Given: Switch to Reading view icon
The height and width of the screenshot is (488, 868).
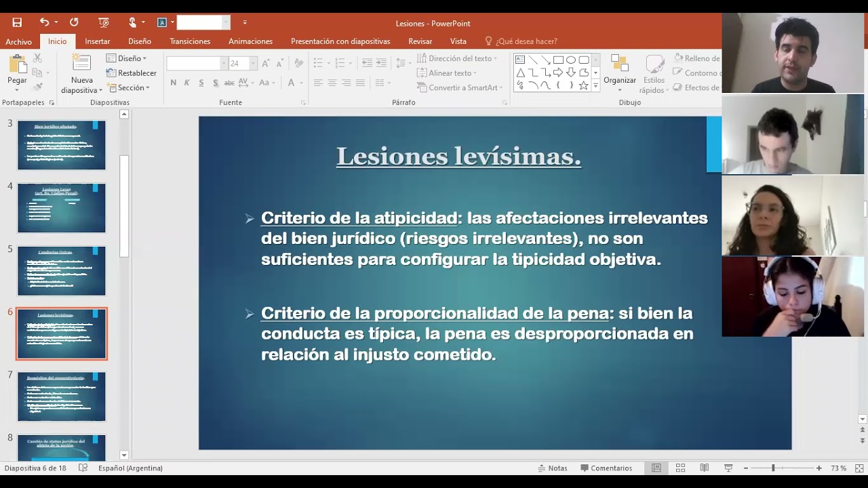Looking at the screenshot, I should click(705, 468).
